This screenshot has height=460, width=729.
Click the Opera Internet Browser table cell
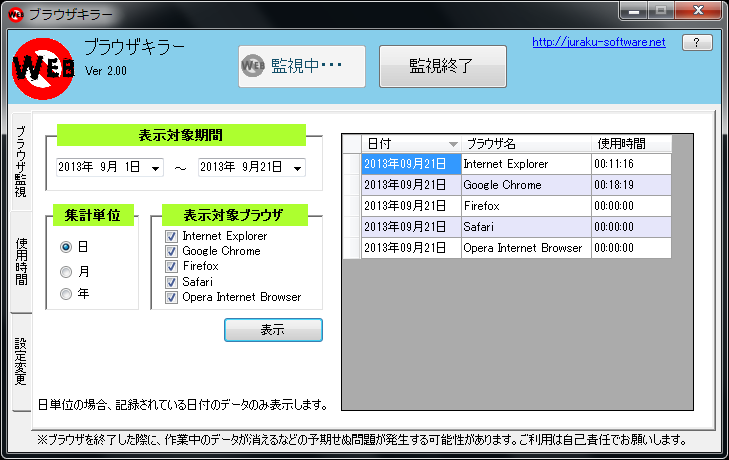coord(526,248)
